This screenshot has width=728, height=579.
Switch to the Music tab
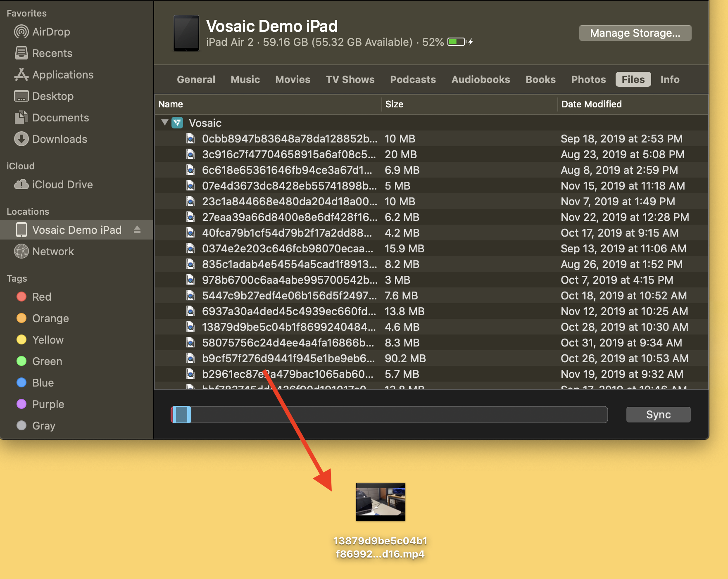click(x=245, y=79)
